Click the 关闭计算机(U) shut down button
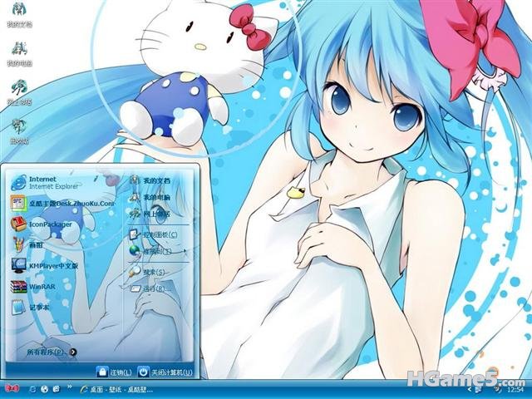 coord(166,372)
